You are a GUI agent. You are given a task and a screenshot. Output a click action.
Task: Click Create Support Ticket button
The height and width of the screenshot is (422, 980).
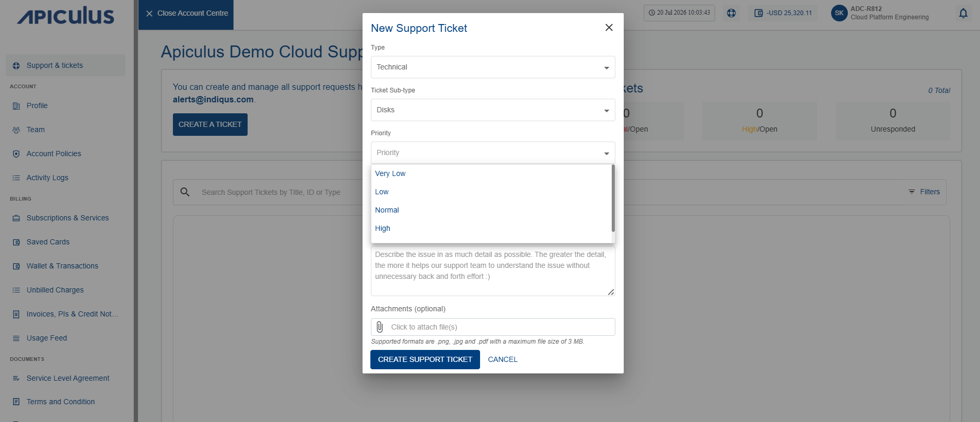(x=425, y=360)
